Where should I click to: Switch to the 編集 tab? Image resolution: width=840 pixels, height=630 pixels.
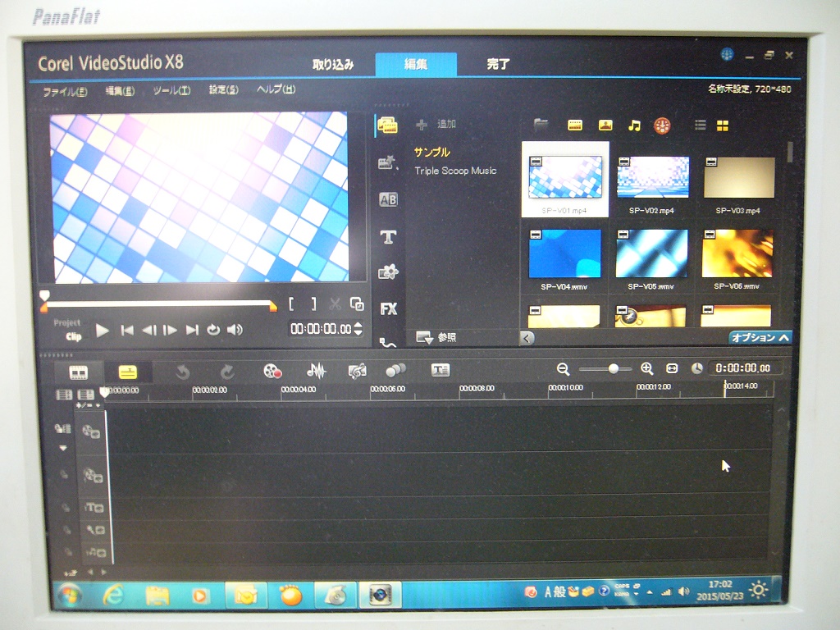416,65
